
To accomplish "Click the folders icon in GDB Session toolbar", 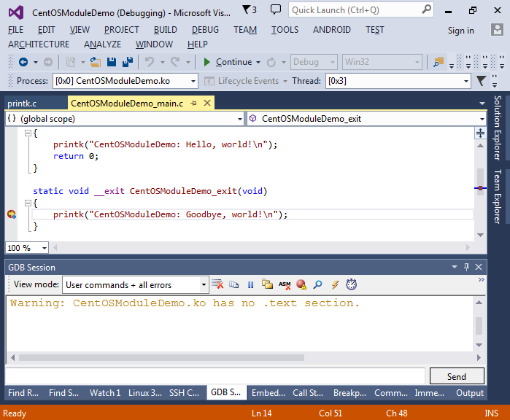I will coord(267,284).
